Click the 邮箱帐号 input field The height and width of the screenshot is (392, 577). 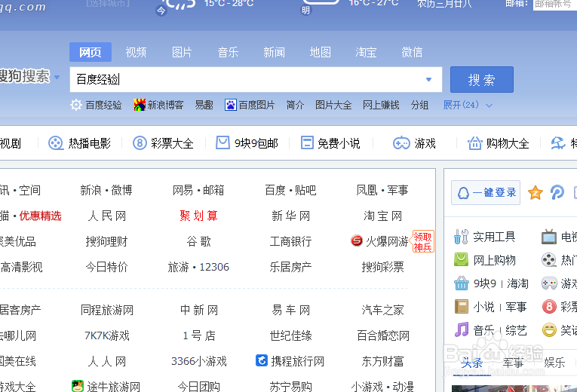click(x=555, y=5)
